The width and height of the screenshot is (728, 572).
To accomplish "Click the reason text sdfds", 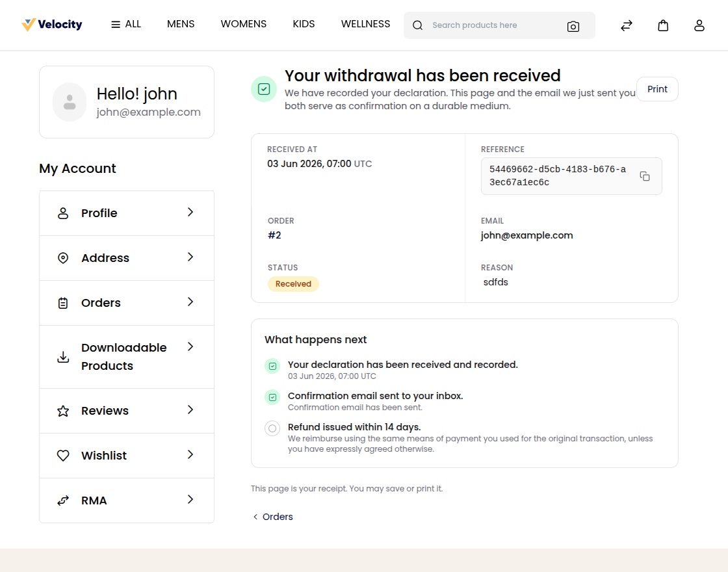I will click(495, 282).
